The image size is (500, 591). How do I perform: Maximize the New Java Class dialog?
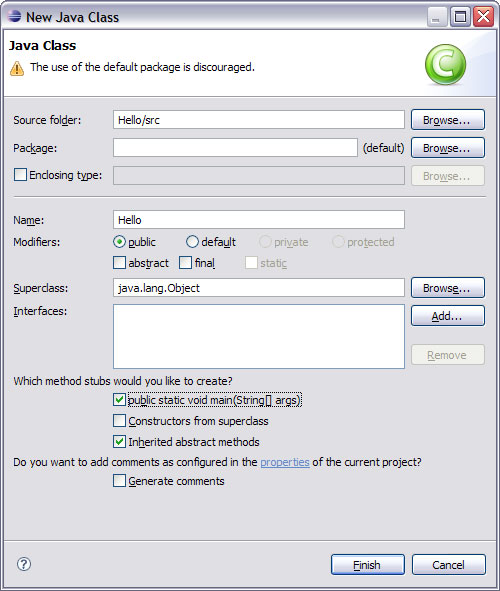(460, 17)
